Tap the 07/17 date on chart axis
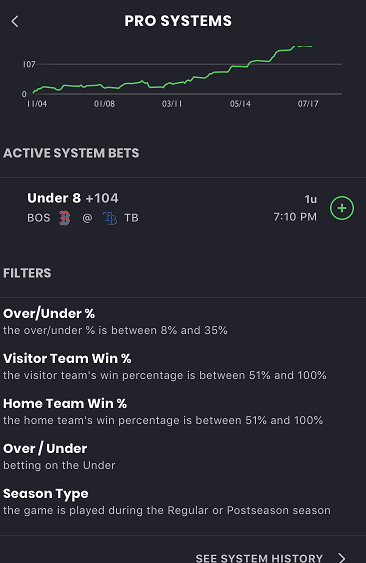The height and width of the screenshot is (563, 366). point(308,104)
